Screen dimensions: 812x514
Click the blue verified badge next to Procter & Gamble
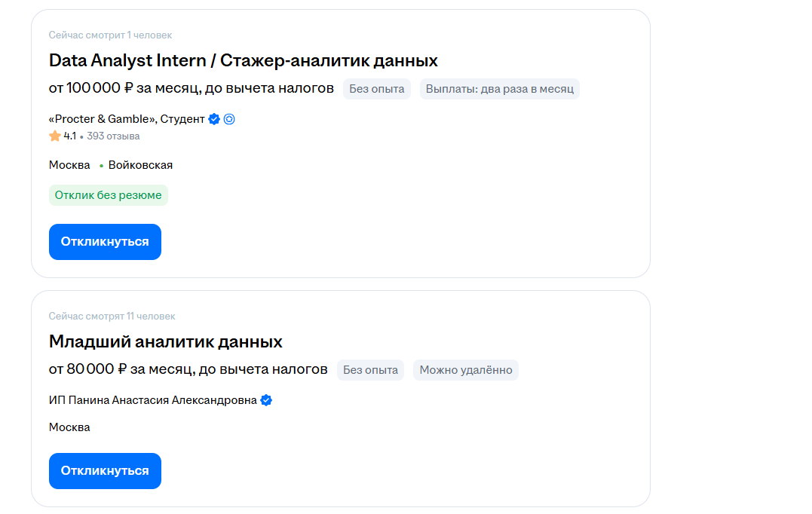213,118
